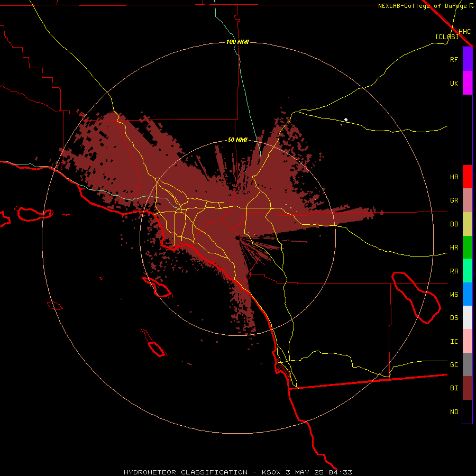Screen dimensions: 476x476
Task: Click the 'GR' legend label
Action: [454, 200]
